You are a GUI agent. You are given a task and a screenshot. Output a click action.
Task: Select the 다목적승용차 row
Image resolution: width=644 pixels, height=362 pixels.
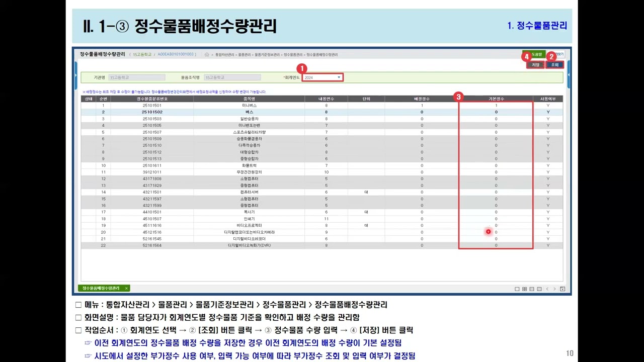[322, 145]
